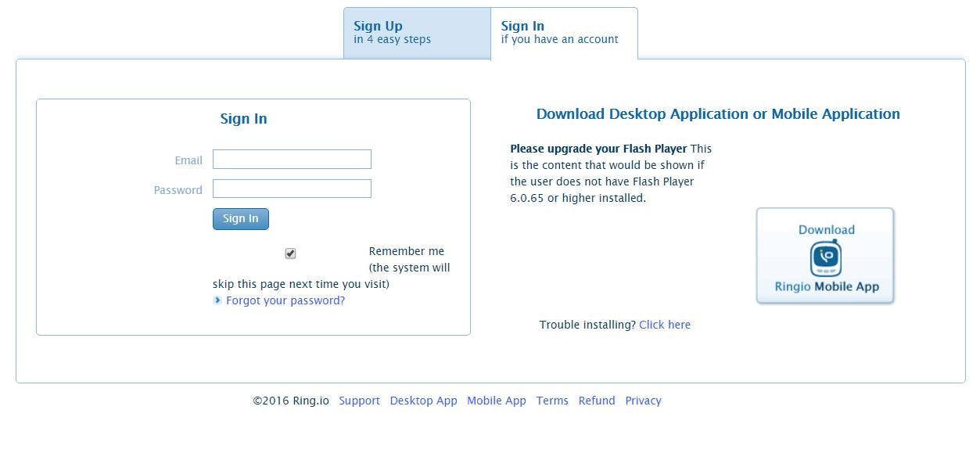
Task: Click the Download text on the mobile app banner
Action: tap(826, 230)
